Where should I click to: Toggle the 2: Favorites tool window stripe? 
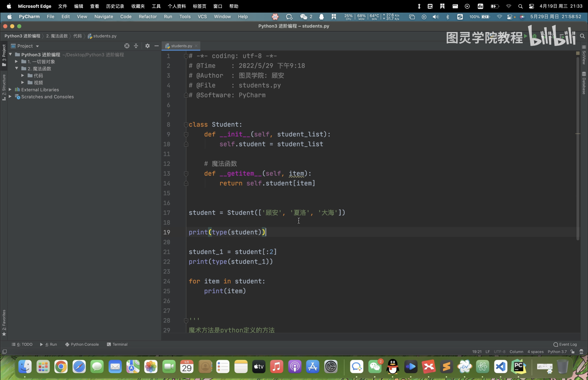4,323
